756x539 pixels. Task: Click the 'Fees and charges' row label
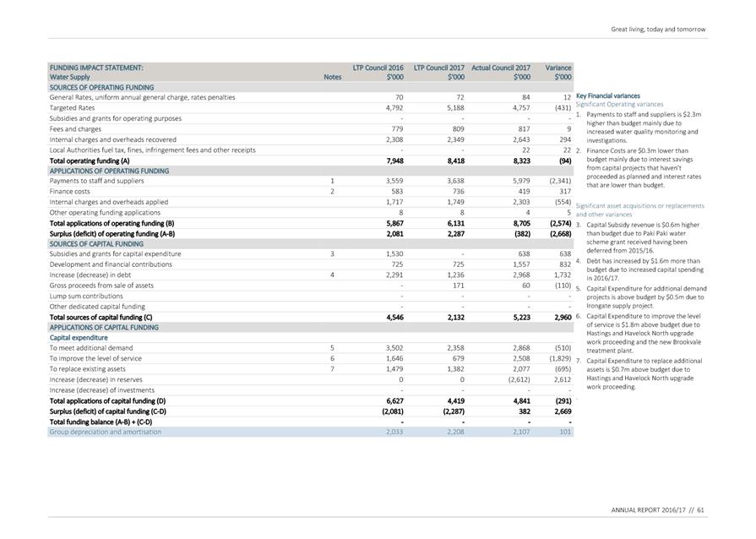75,129
